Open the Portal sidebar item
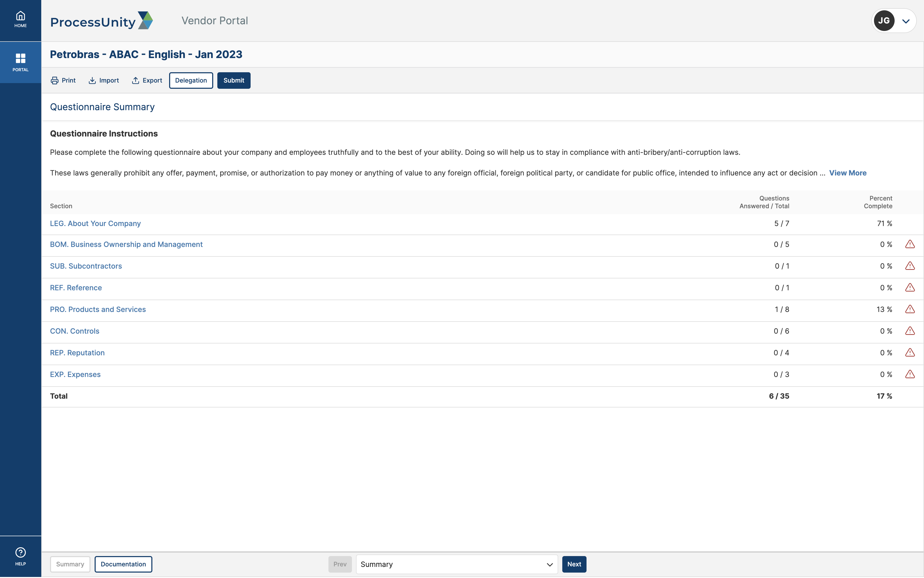 (x=21, y=62)
